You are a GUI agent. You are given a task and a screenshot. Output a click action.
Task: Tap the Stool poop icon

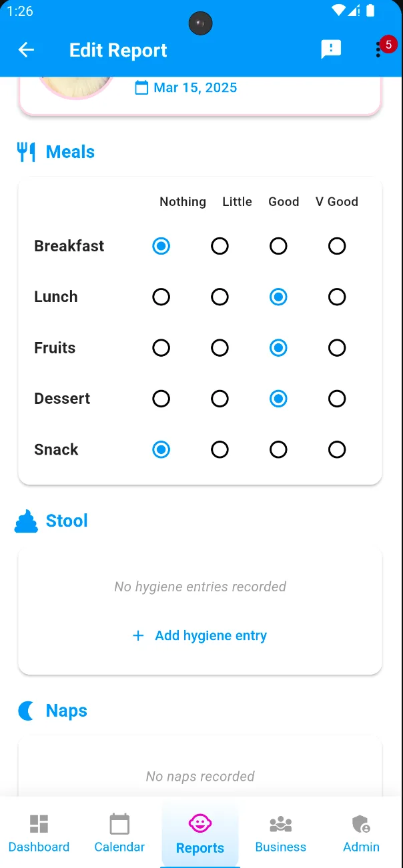pos(25,520)
